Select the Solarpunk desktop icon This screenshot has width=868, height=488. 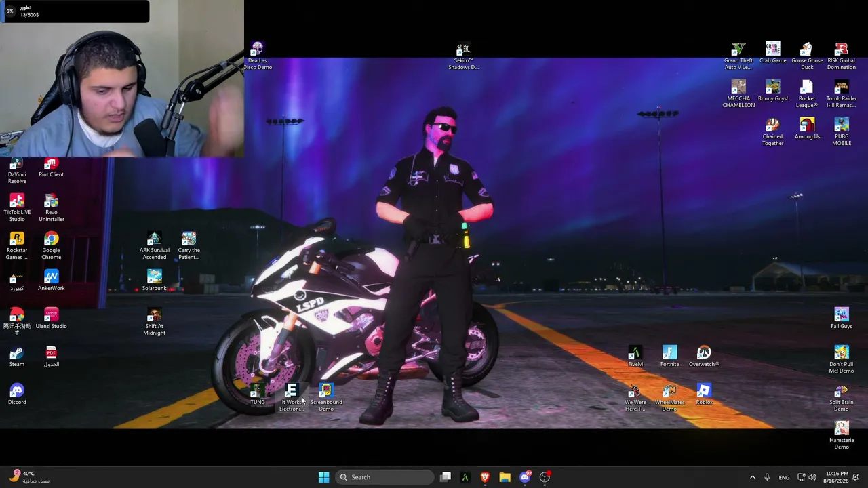point(154,281)
